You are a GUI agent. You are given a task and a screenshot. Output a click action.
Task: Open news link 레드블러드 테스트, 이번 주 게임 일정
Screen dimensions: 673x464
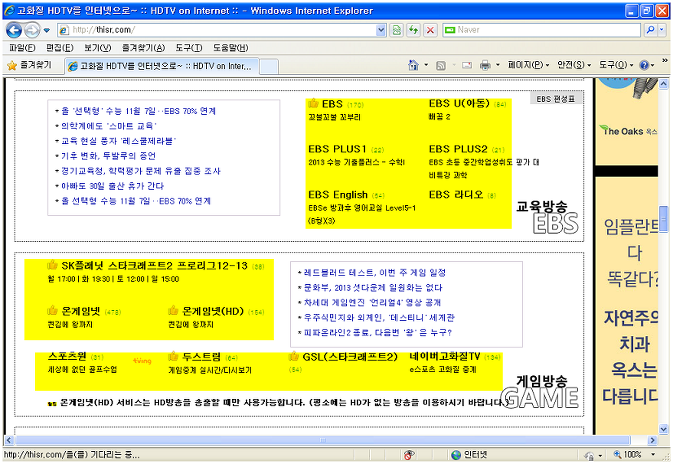pyautogui.click(x=375, y=273)
